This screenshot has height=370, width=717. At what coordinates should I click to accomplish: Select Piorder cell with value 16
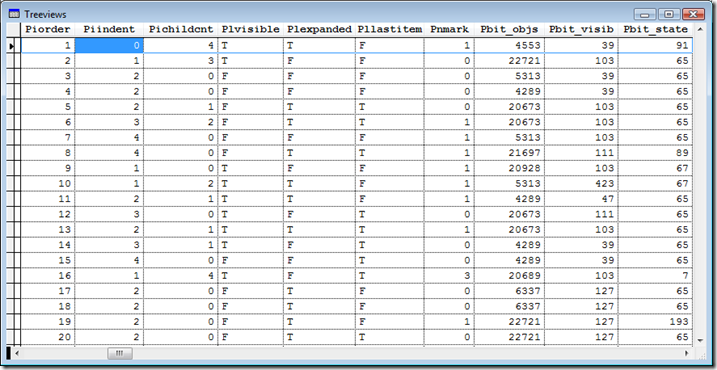click(x=48, y=275)
